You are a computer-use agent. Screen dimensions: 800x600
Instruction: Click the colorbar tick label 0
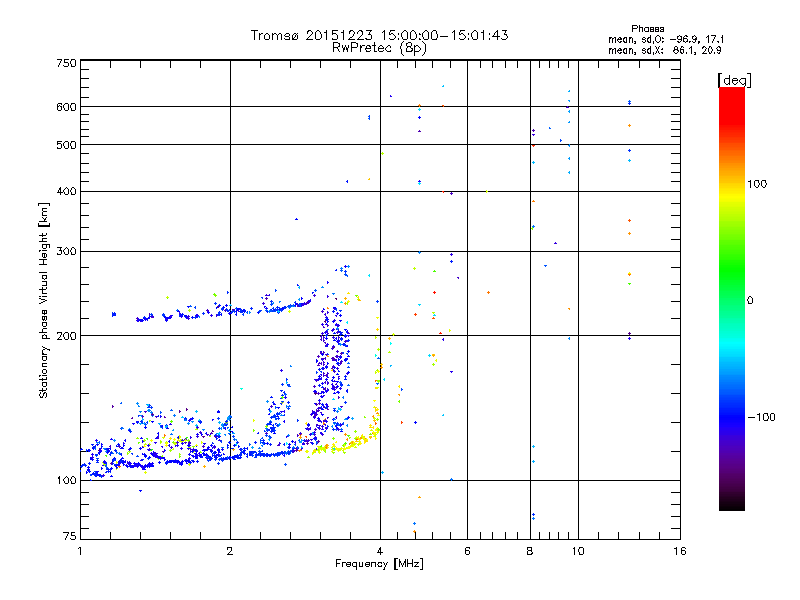point(750,301)
